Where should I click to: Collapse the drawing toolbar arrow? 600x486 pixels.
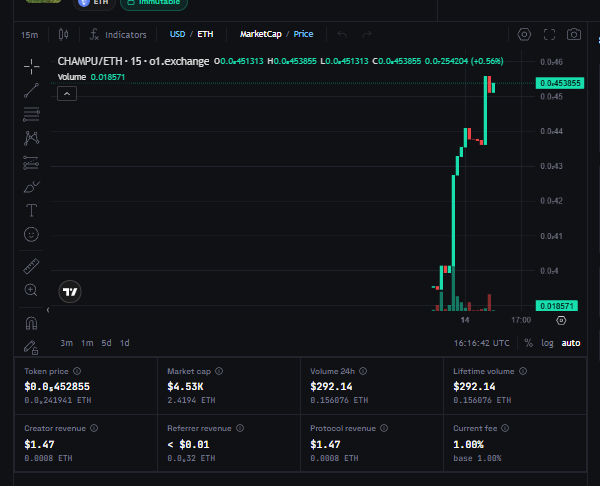click(x=48, y=310)
